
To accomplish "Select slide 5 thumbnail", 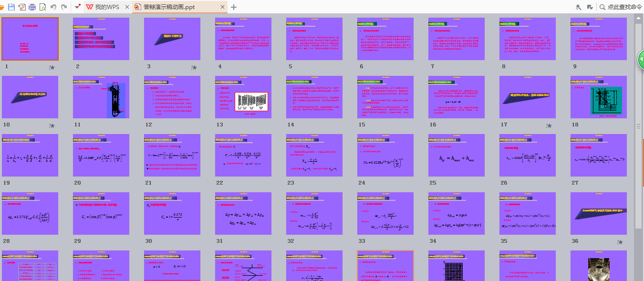I will tap(314, 39).
